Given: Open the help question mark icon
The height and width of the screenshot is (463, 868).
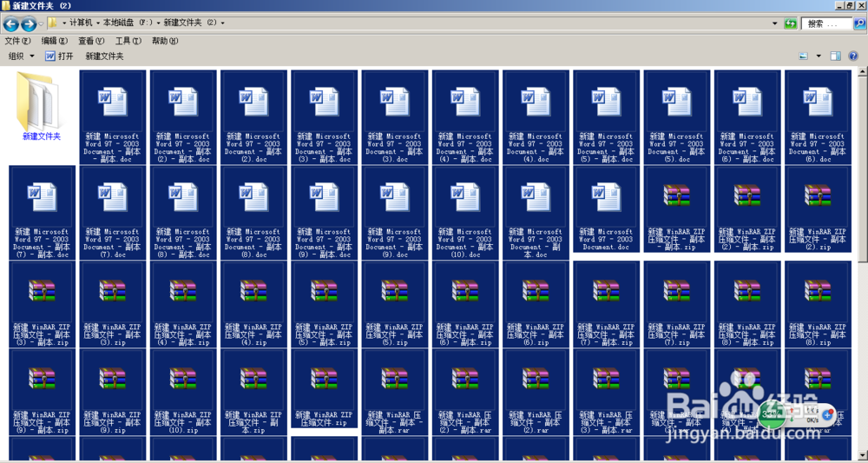Looking at the screenshot, I should 853,56.
